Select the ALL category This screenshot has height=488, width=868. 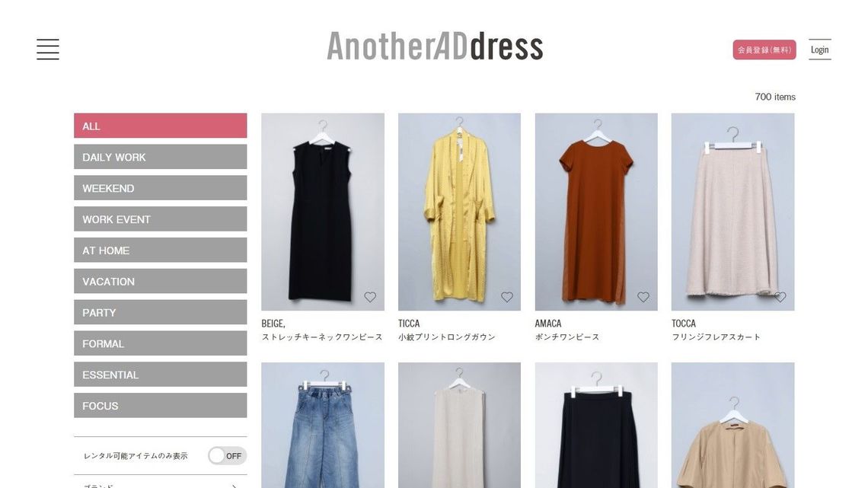coord(161,126)
